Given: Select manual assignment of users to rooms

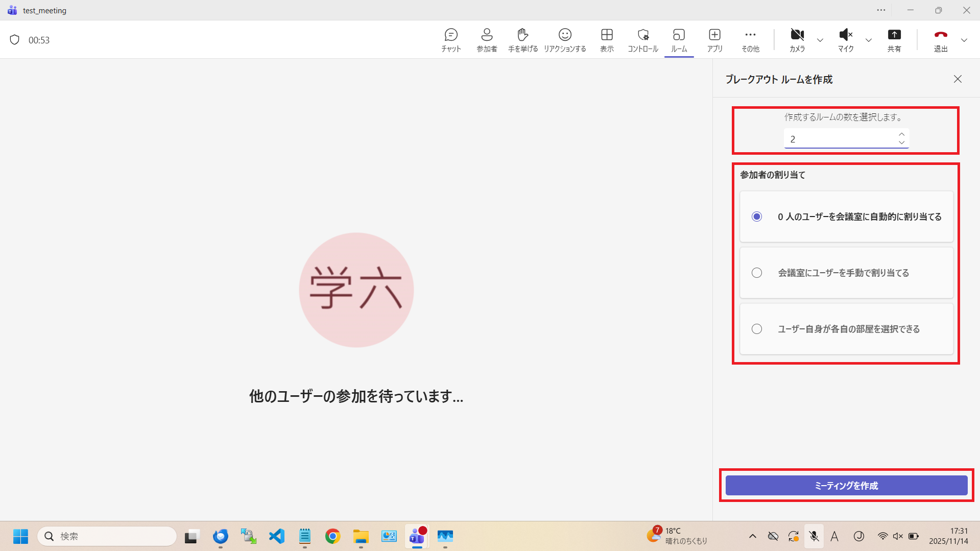Looking at the screenshot, I should [757, 273].
